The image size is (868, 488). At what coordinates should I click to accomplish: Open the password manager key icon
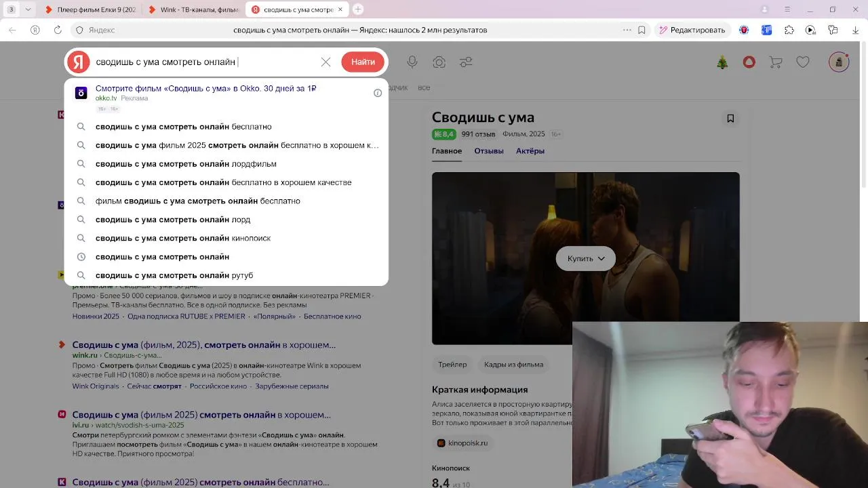pos(833,30)
